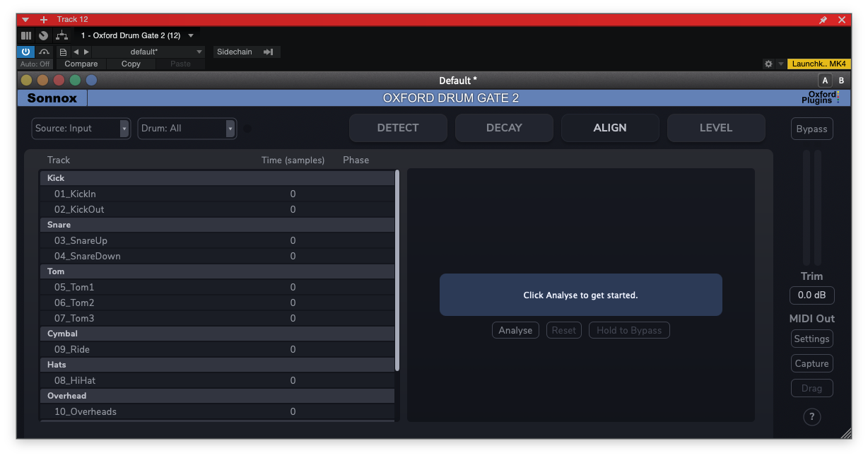Open the channel editor bars icon
Viewport: 868px width, 458px height.
(26, 35)
